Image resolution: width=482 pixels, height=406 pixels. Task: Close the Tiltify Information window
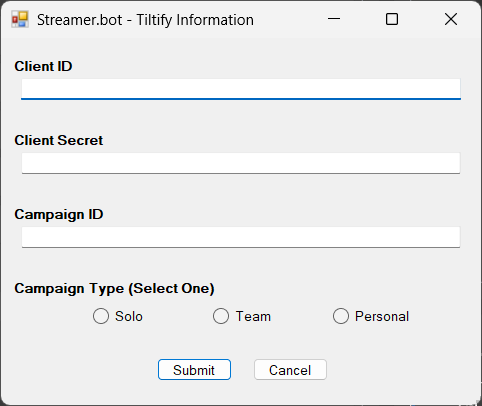[x=451, y=19]
